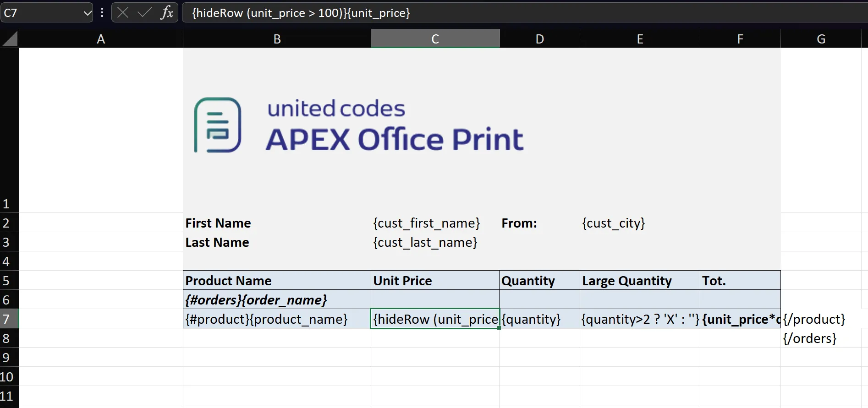Select row 8 header
868x408 pixels.
coord(9,338)
